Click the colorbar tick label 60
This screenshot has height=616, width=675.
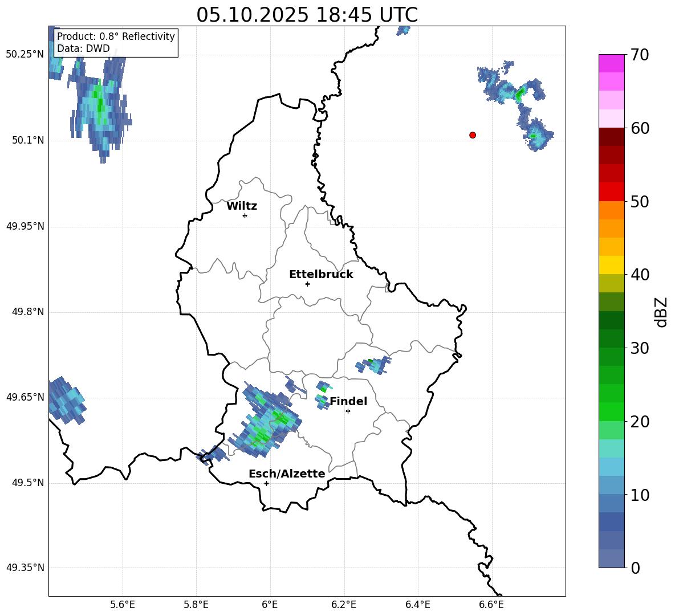click(640, 128)
